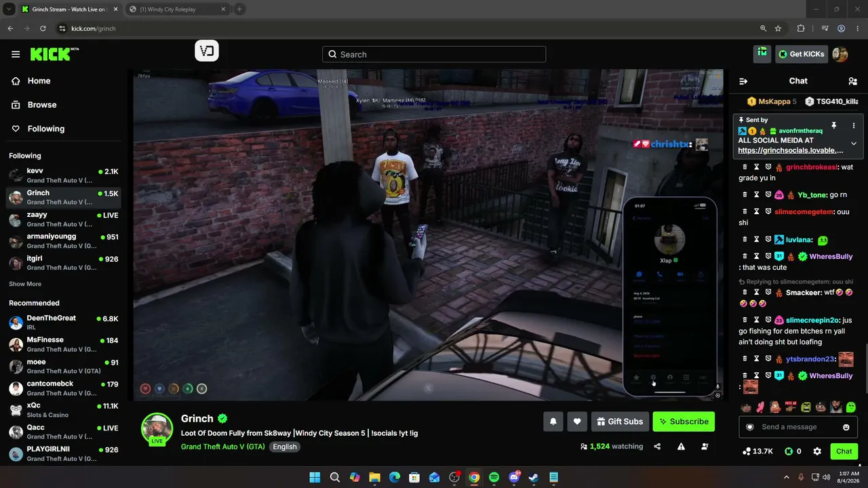
Task: Open pinned message three-dot options
Action: tap(854, 125)
